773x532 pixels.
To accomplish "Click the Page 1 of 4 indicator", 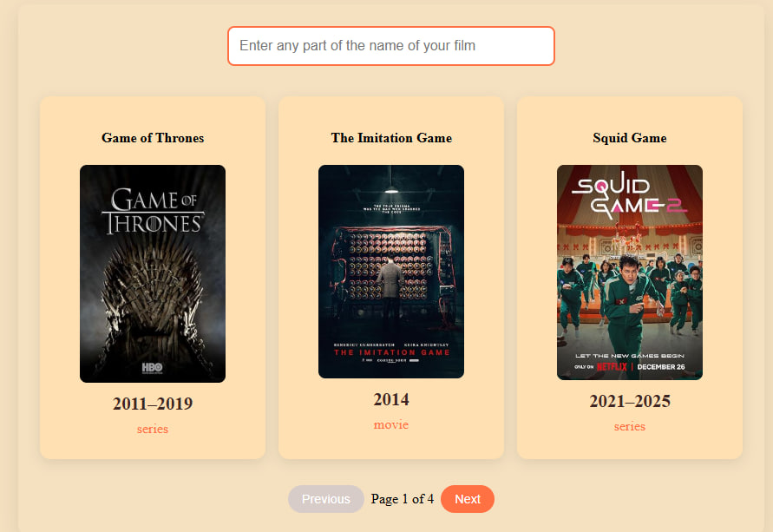I will [403, 499].
